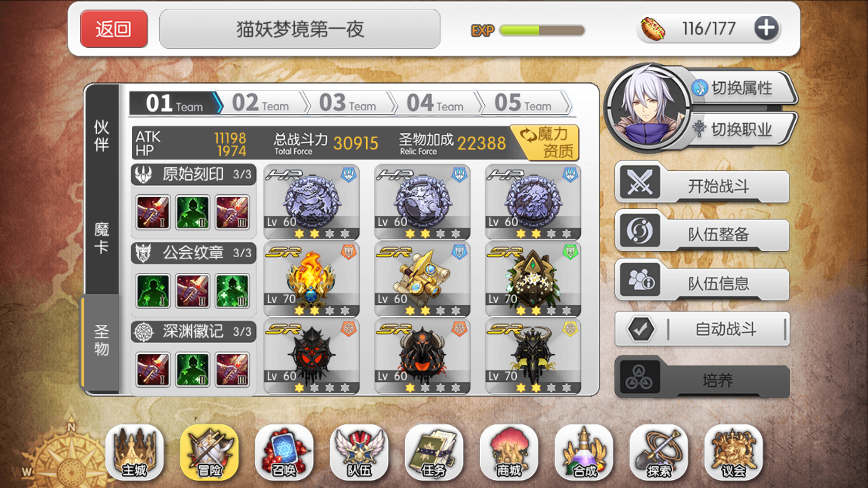Start battle with 开始战斗 button
Image resolution: width=868 pixels, height=488 pixels.
tap(702, 185)
